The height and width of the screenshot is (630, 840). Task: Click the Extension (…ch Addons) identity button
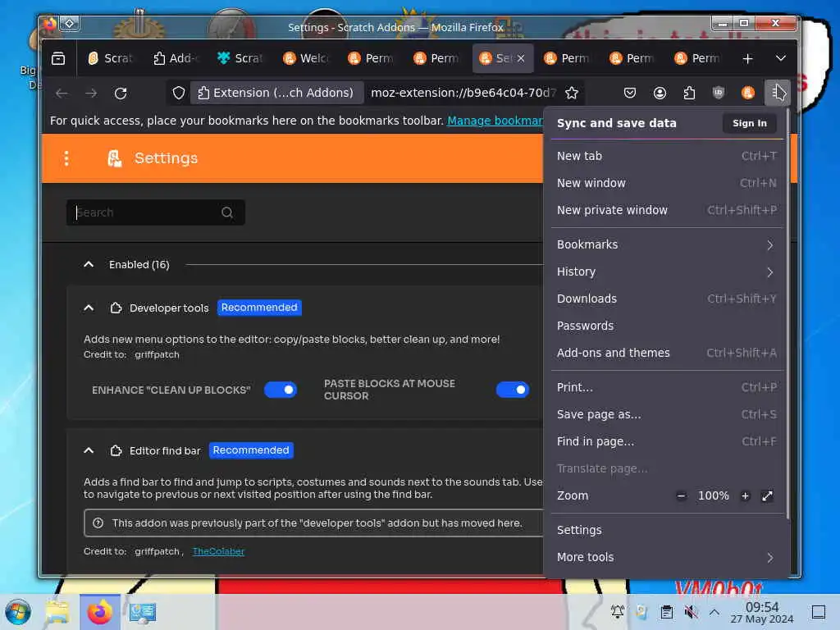(276, 93)
